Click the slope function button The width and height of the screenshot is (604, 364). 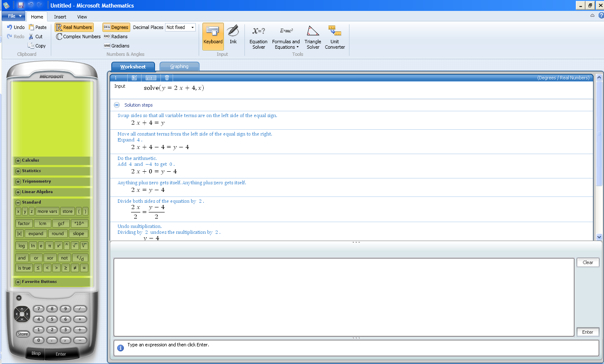click(79, 233)
